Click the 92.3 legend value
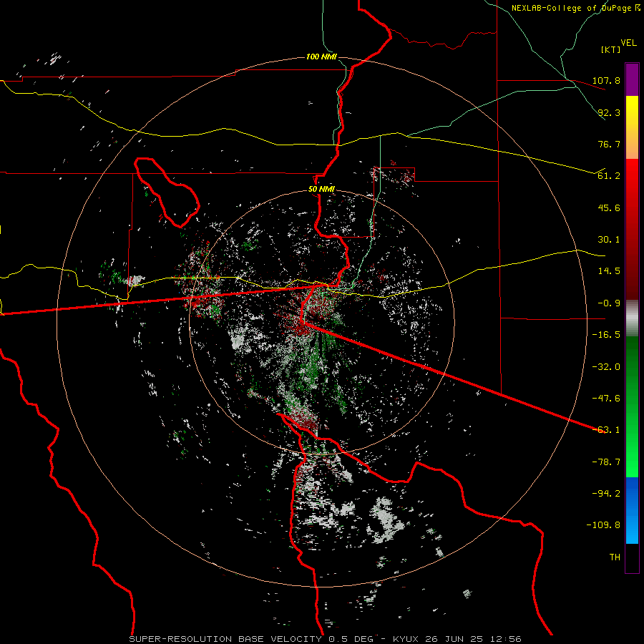 point(609,112)
